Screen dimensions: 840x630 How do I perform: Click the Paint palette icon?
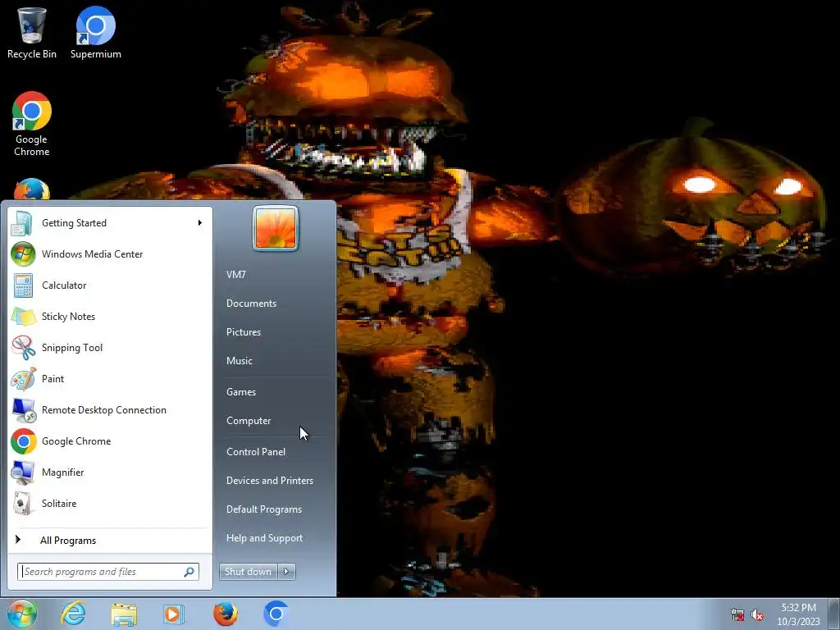point(24,379)
